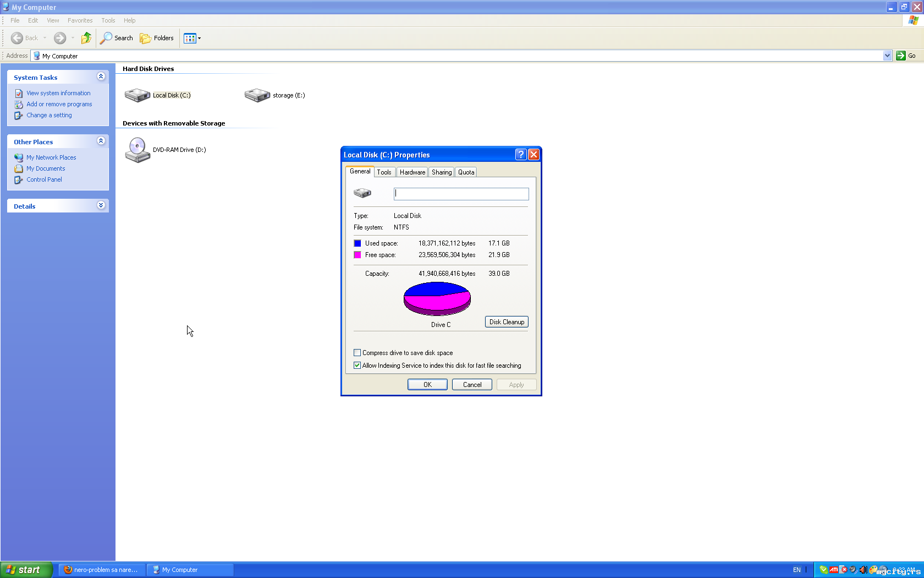The width and height of the screenshot is (924, 578).
Task: Close the Local Disk (C:) Properties dialog
Action: pyautogui.click(x=533, y=155)
